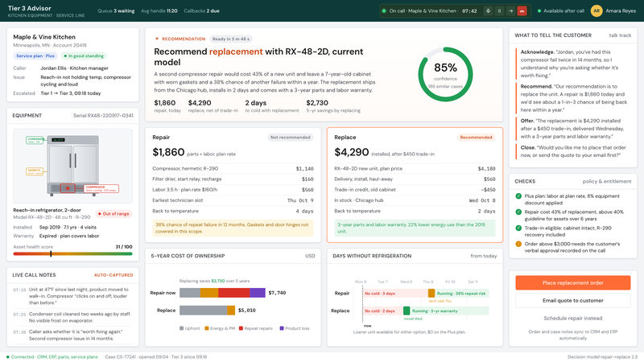Viewport: 644px width, 362px height.
Task: Choose Schedule repair instead
Action: 572,318
